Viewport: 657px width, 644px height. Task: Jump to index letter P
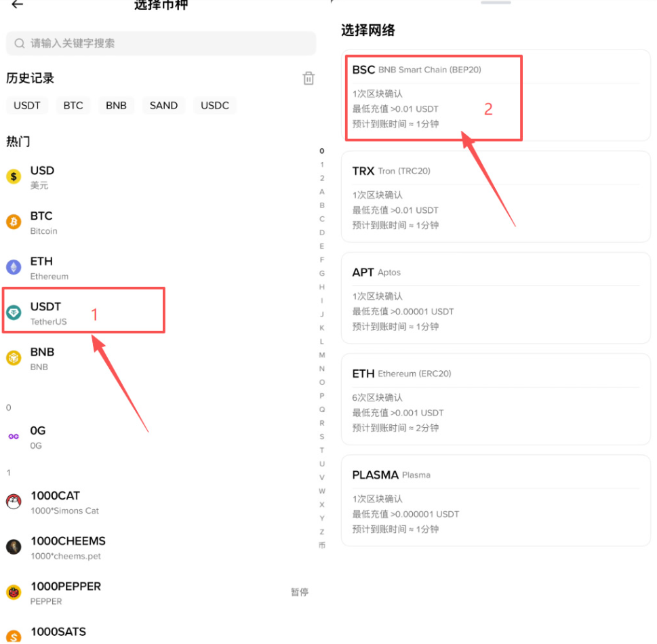322,396
